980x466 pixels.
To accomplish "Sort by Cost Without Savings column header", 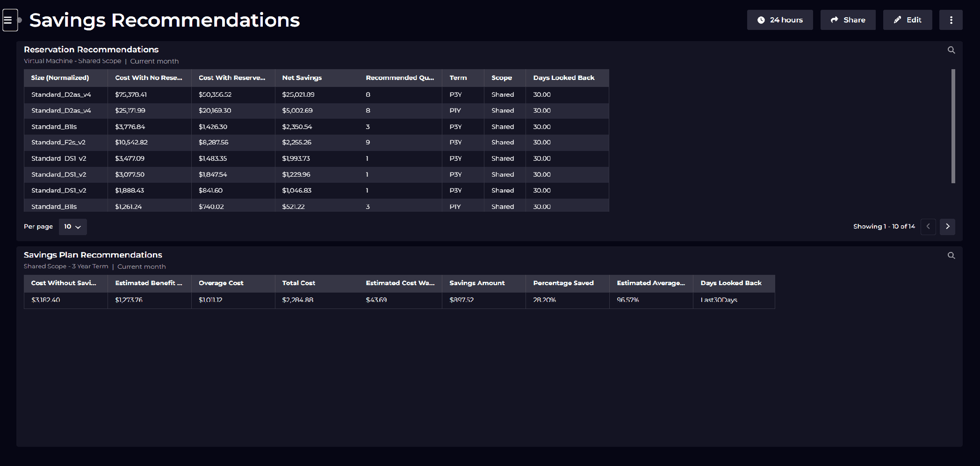I will click(64, 283).
